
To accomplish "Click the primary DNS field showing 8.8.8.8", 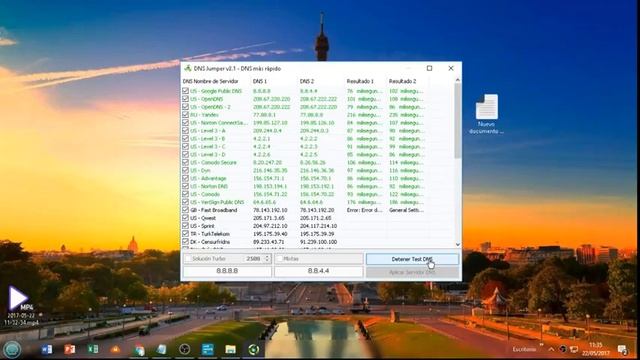I will pyautogui.click(x=227, y=271).
